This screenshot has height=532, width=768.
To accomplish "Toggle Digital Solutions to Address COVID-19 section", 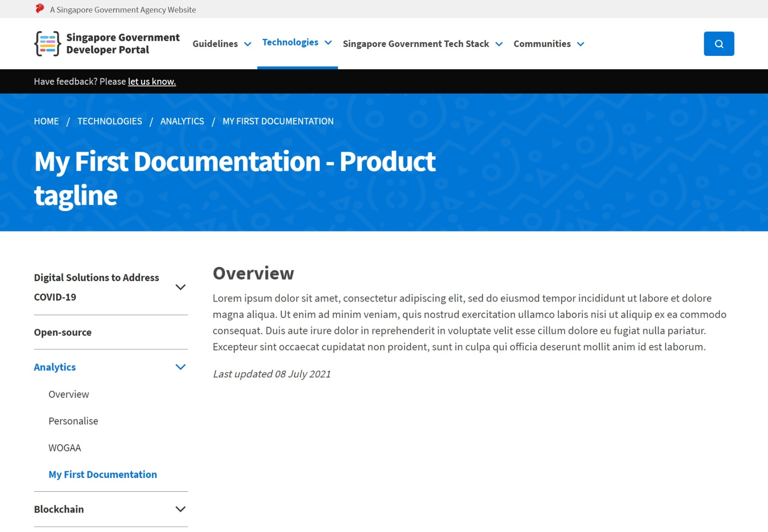I will pos(181,287).
